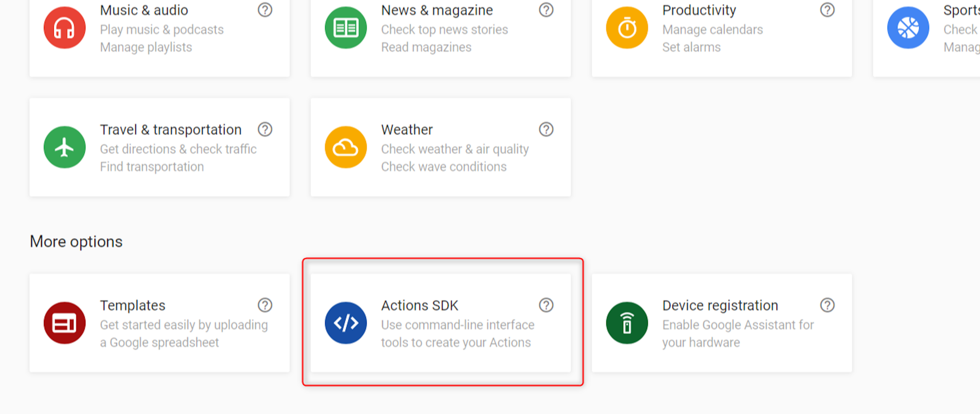Click 'Enable Google Assistant for' text
This screenshot has width=980, height=414.
(738, 325)
